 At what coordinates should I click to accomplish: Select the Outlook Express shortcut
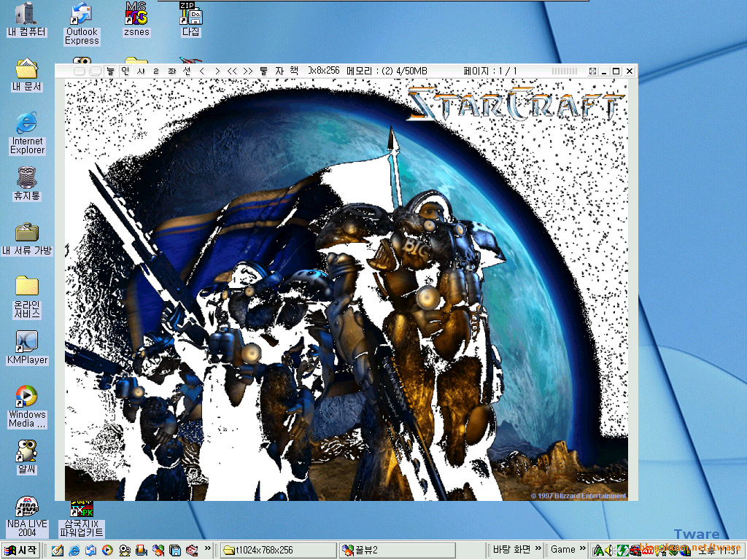tap(82, 24)
